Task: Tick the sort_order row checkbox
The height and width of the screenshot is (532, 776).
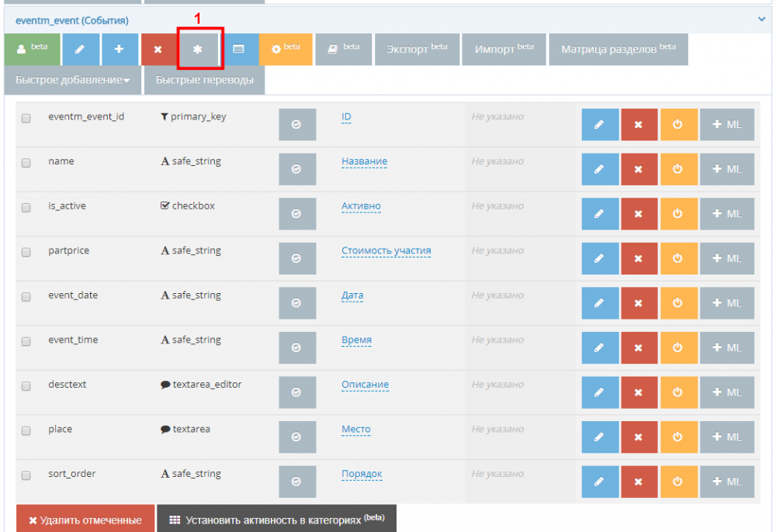Action: click(x=26, y=475)
